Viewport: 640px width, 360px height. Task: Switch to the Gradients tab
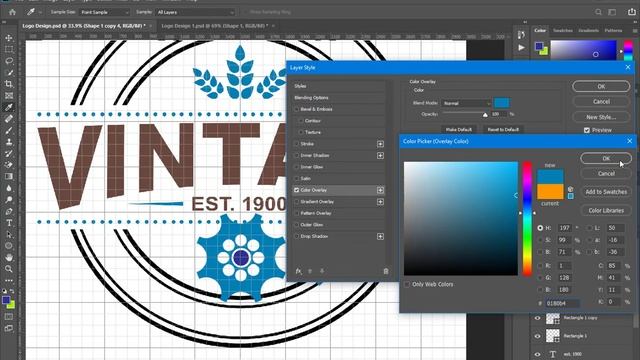click(588, 31)
